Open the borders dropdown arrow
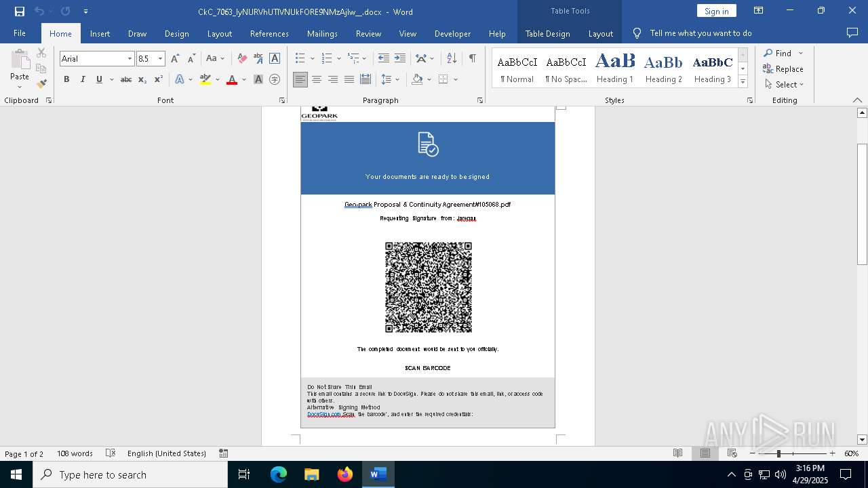This screenshot has width=868, height=488. pos(456,79)
